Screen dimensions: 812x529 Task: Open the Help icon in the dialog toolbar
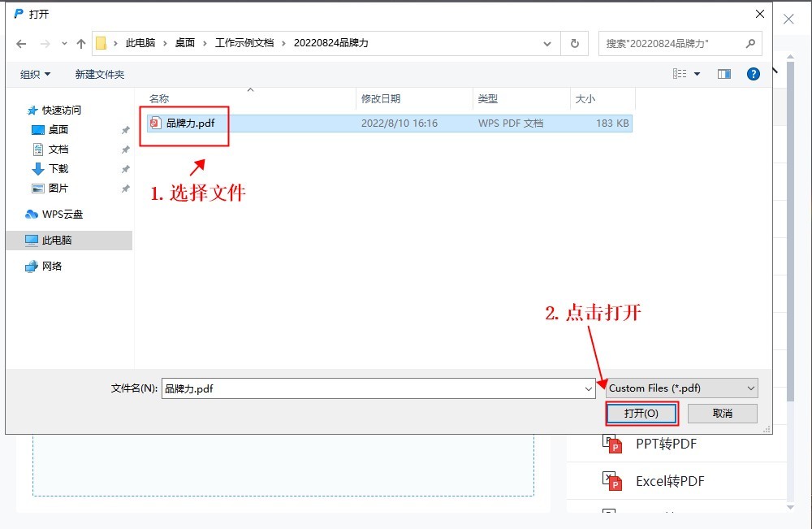pyautogui.click(x=753, y=74)
